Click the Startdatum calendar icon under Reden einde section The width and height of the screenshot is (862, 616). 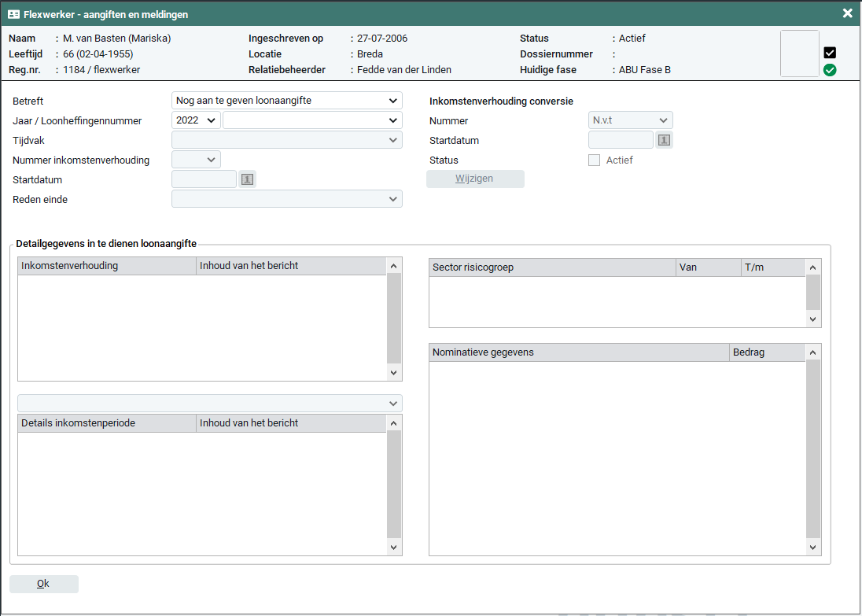[x=248, y=179]
